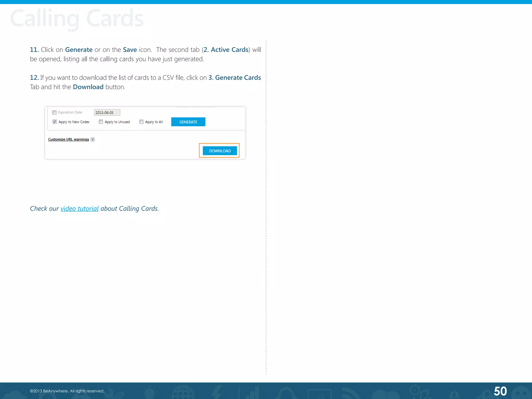Click the bar chart footer icon

[x=252, y=393]
